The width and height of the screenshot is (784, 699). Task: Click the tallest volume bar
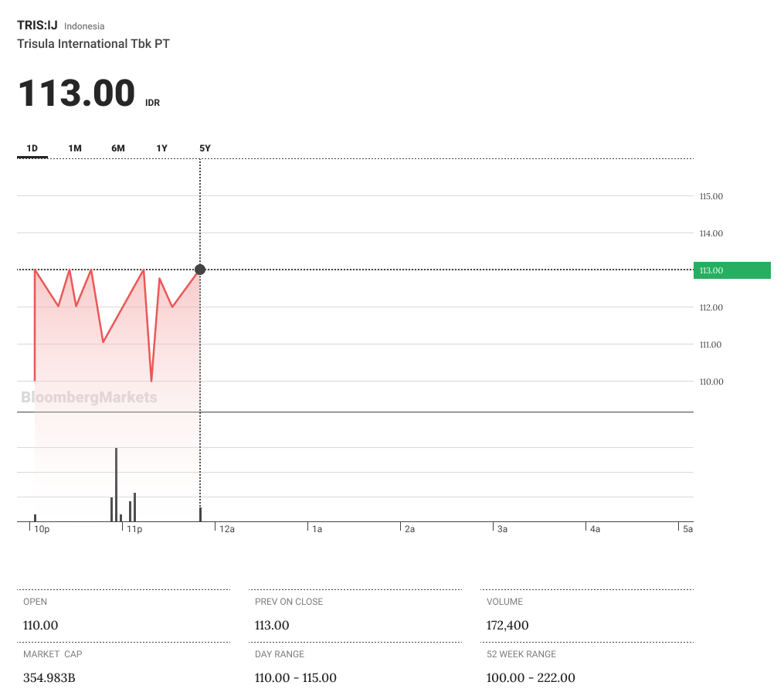116,484
